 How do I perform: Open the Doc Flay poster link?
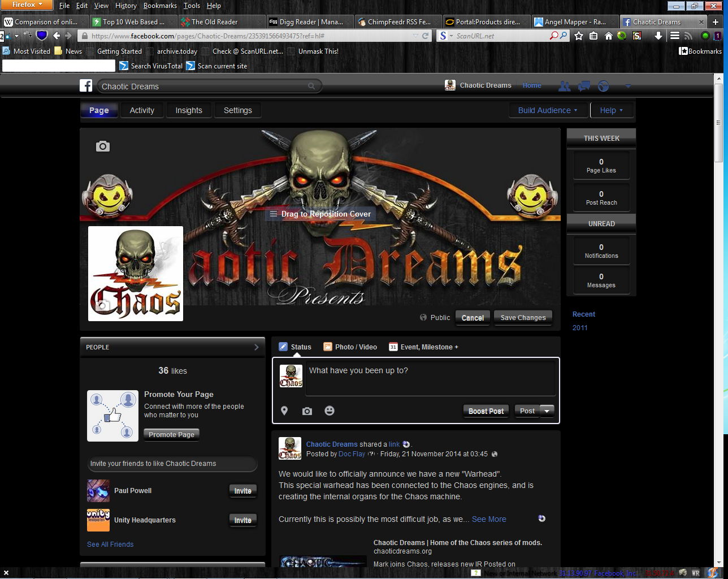352,453
